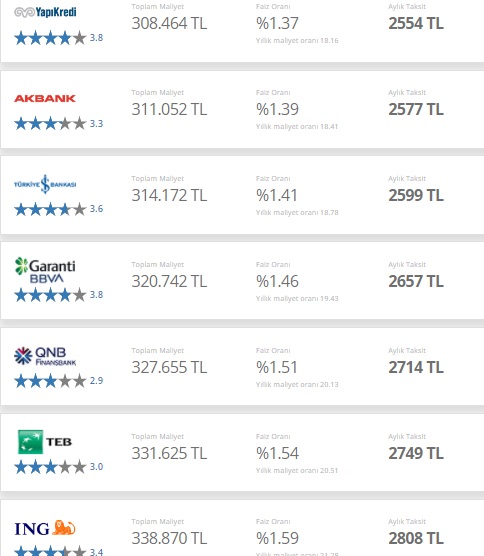The height and width of the screenshot is (556, 484).
Task: Click TEB monthly installment 2749 TL
Action: click(416, 454)
